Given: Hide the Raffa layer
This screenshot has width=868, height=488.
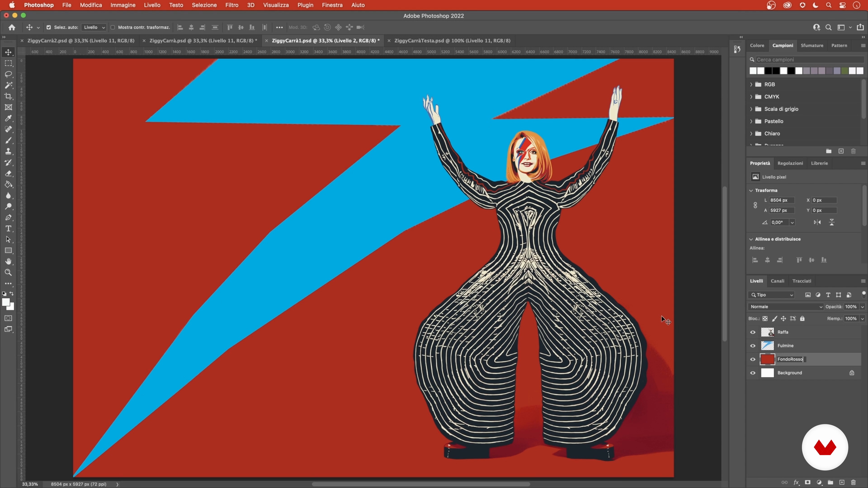Looking at the screenshot, I should (753, 332).
